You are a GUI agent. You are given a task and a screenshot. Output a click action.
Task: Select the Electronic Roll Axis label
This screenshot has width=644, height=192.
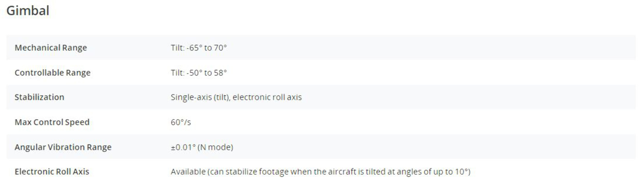point(52,172)
